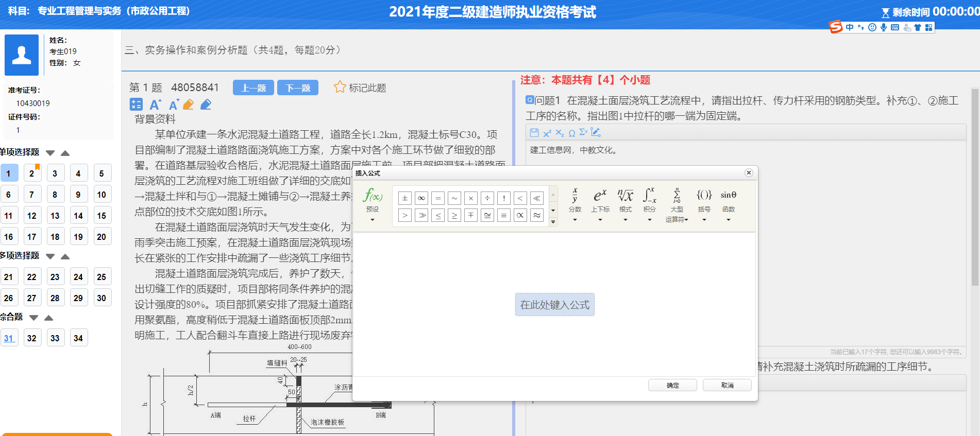Open the 根式 radical dropdown
980x436 pixels.
pos(626,205)
